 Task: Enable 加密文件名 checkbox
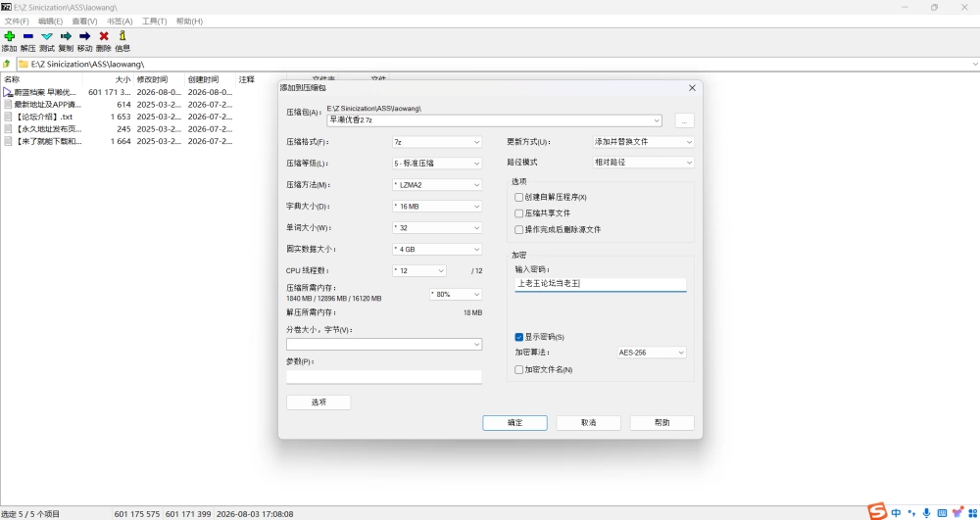coord(518,369)
